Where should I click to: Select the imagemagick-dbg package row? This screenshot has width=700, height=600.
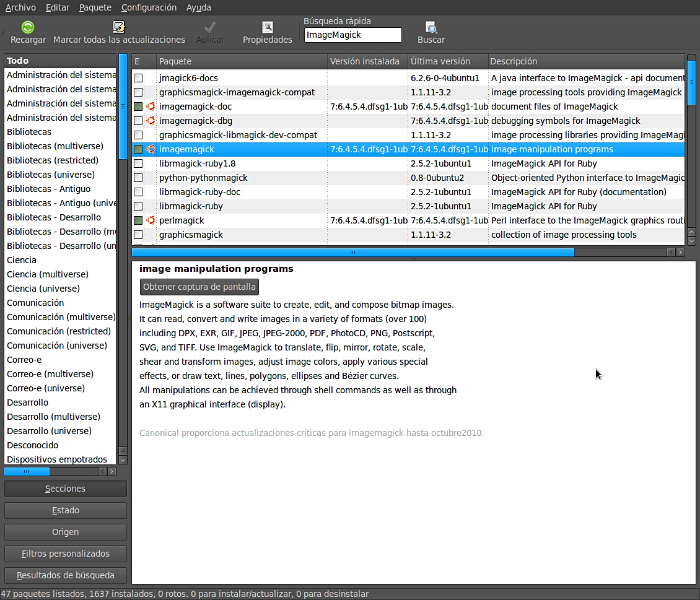[408, 121]
